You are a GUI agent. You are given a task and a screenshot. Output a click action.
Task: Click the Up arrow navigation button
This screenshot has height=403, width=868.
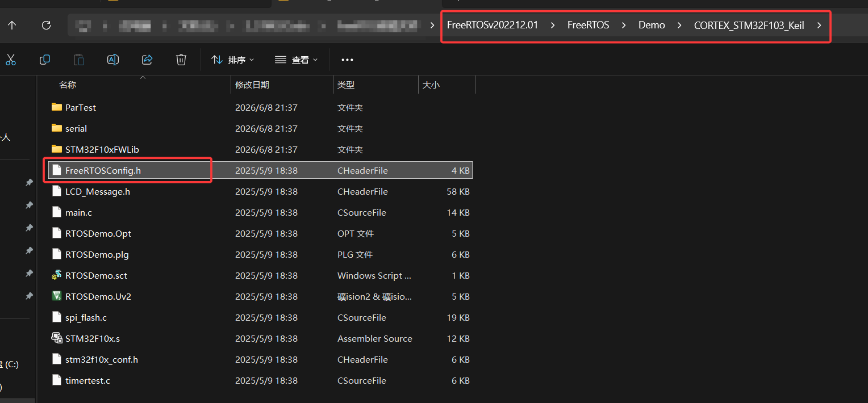pyautogui.click(x=12, y=25)
